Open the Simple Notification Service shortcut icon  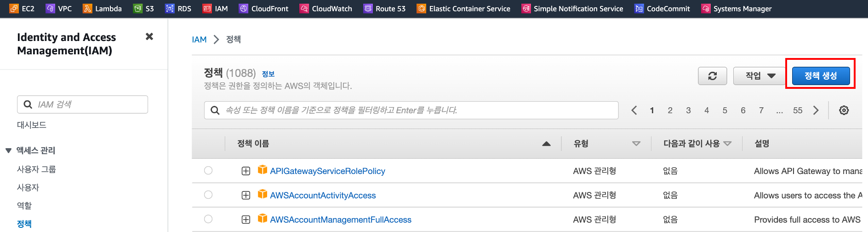click(526, 8)
